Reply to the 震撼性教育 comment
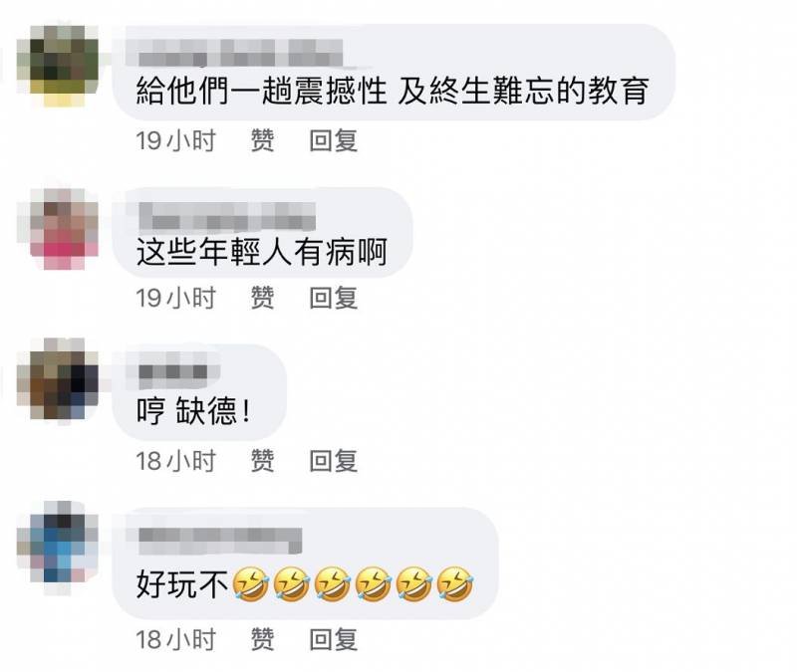797x672 pixels. pyautogui.click(x=334, y=140)
